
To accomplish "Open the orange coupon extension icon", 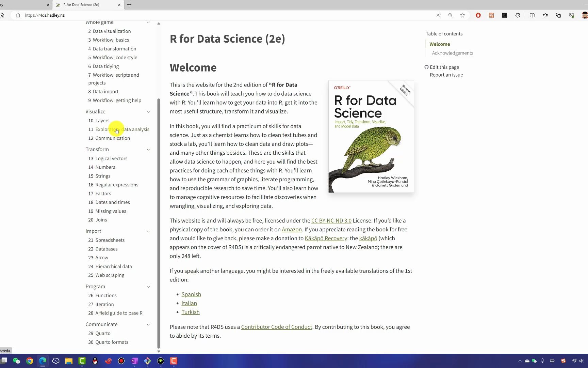I will [x=491, y=15].
